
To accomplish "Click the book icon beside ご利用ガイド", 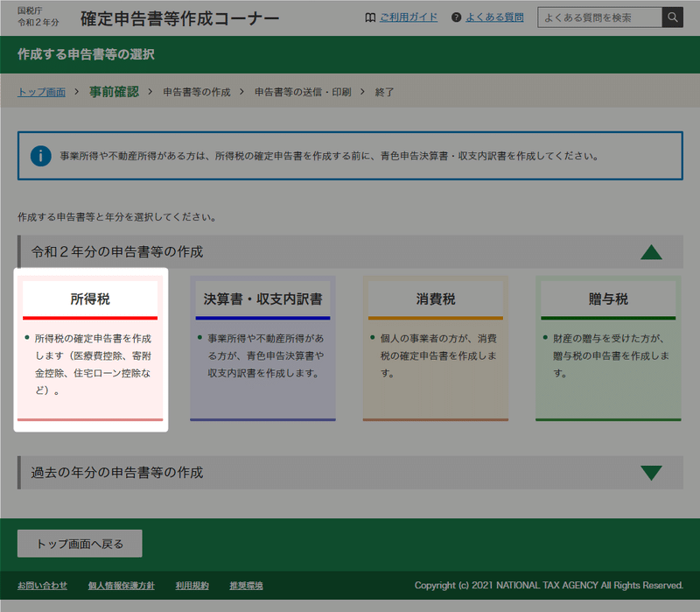I will 370,18.
